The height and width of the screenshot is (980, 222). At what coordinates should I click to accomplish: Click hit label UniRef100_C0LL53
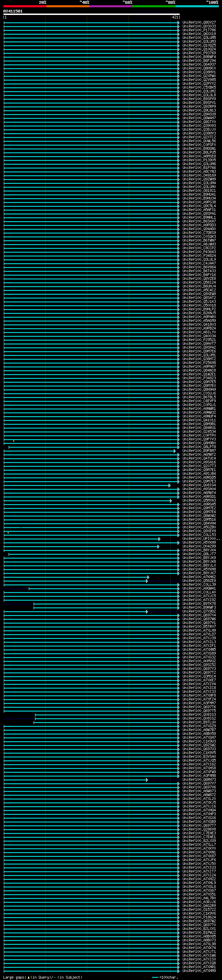pos(199,535)
